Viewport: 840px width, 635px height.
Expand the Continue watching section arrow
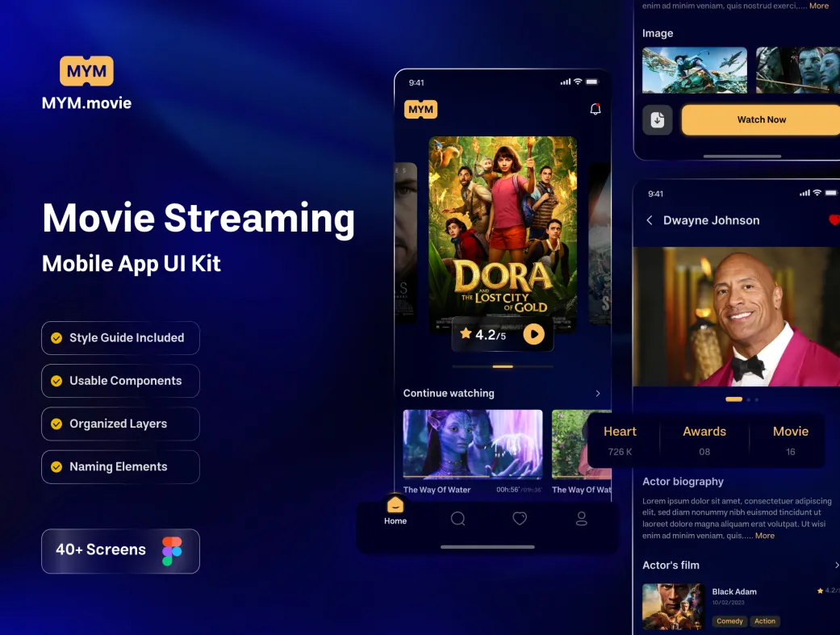[x=598, y=394]
